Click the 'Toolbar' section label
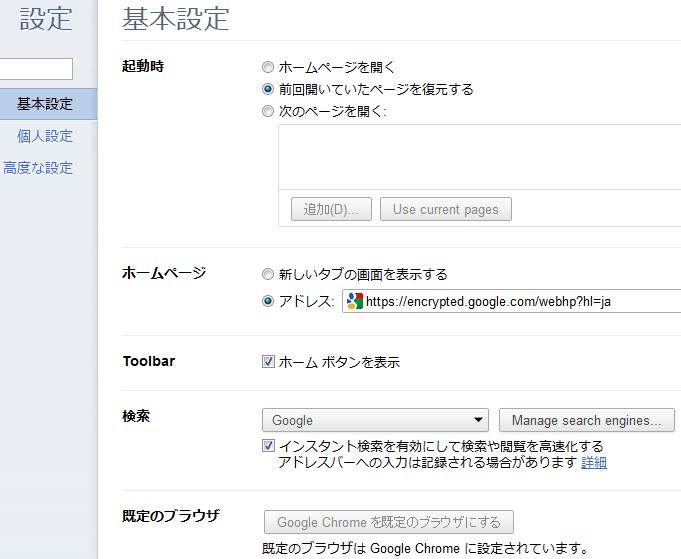681x559 pixels. pos(149,361)
